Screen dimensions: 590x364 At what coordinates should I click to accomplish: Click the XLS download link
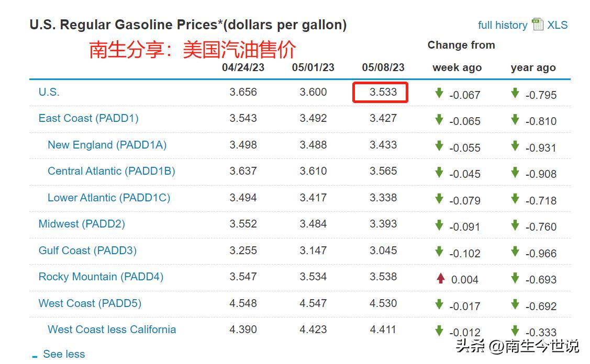558,25
